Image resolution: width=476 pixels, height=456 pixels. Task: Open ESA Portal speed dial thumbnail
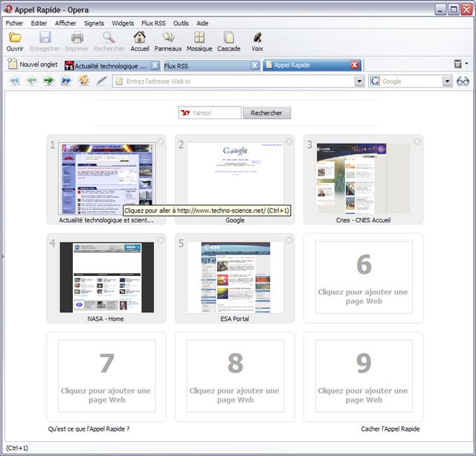point(235,277)
